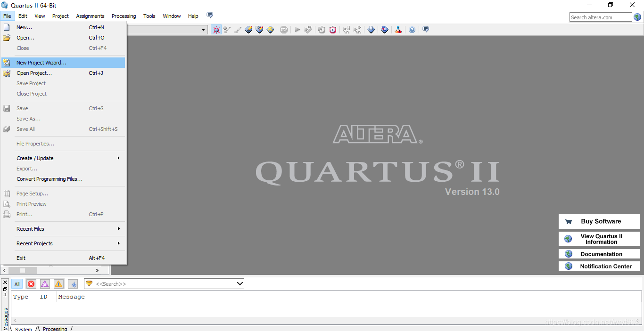Screen dimensions: 644x331
Task: Click the left panel horizontal scrollbar thumb
Action: tap(23, 270)
